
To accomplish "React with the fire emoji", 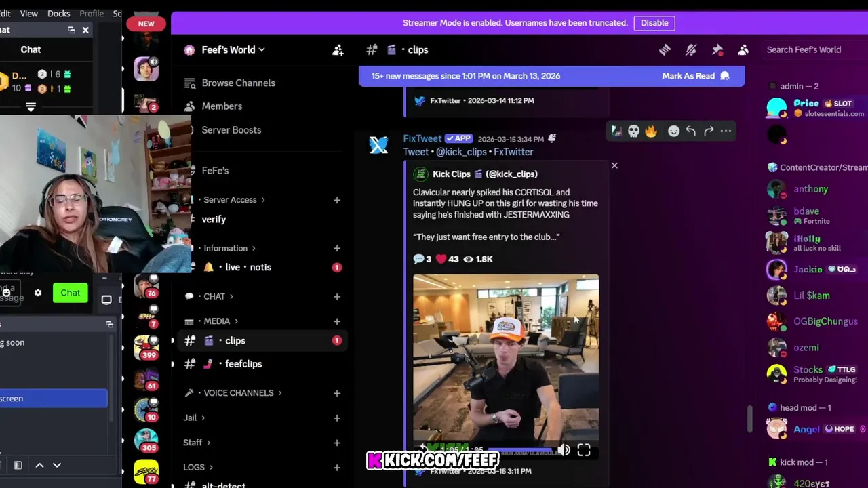I will [651, 131].
